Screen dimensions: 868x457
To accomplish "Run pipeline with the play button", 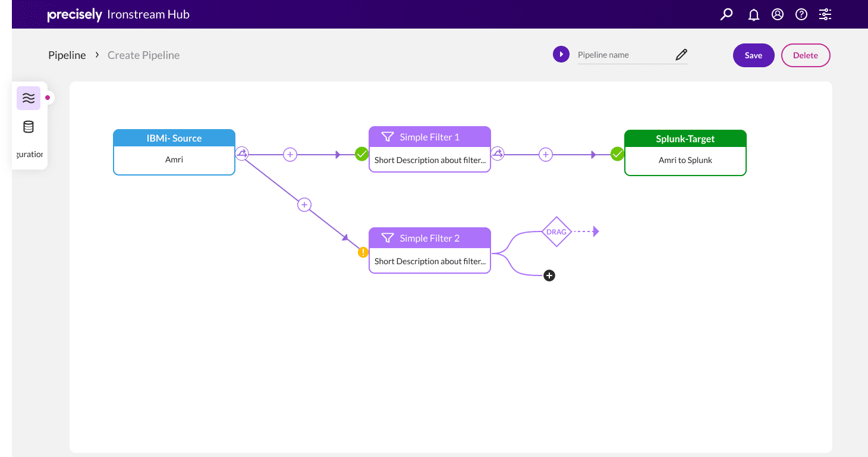I will [561, 55].
